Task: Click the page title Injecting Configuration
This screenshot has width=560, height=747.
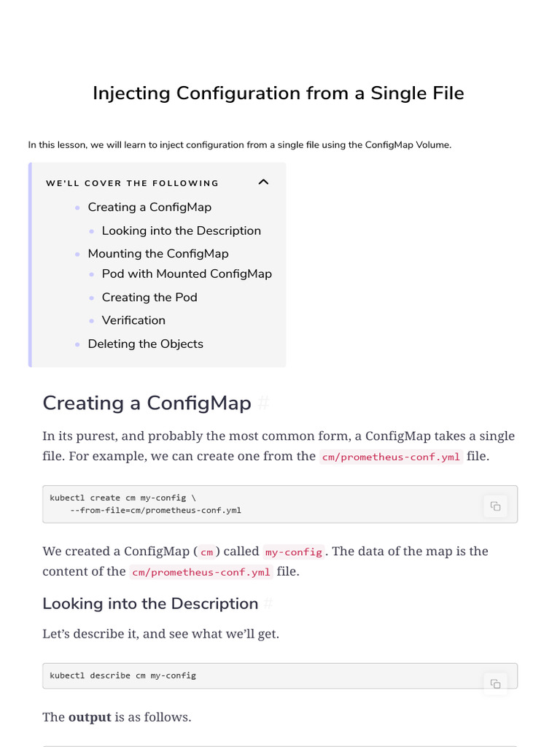Action: (279, 93)
